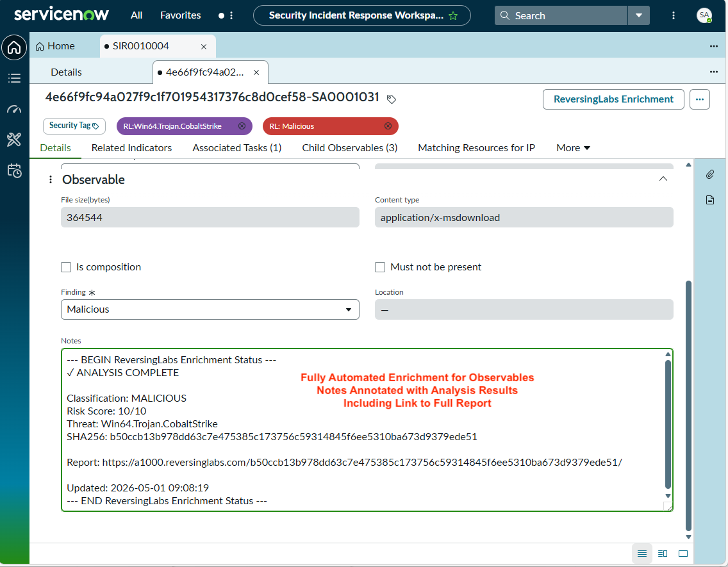The image size is (728, 567).
Task: Click the Security Tag button
Action: 74,126
